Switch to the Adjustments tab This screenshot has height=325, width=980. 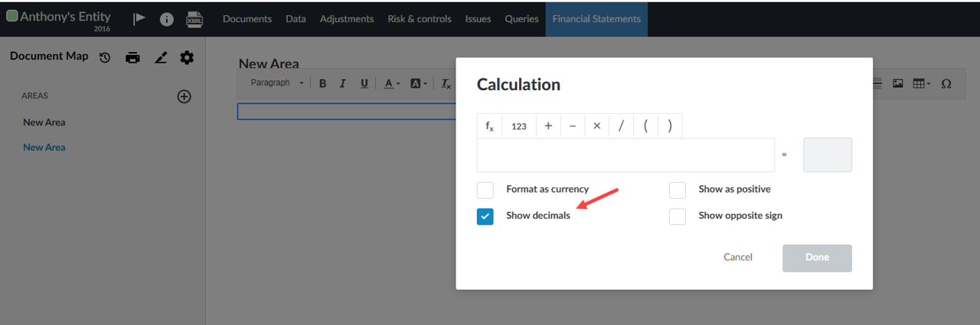click(347, 19)
